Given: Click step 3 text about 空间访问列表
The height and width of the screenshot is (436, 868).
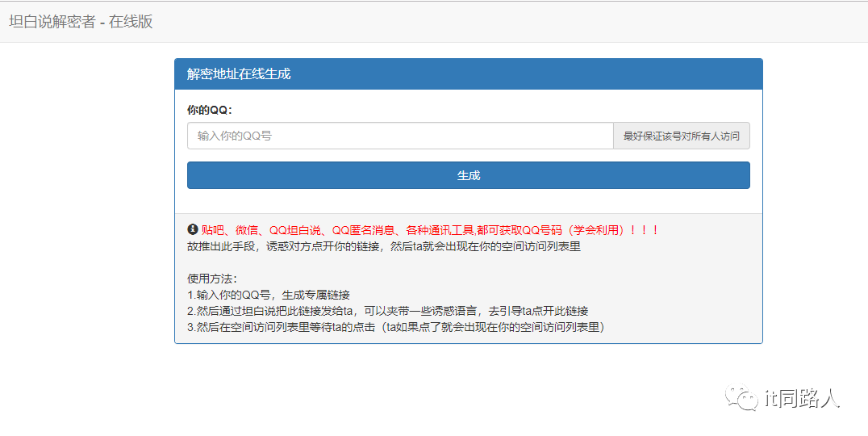Looking at the screenshot, I should pyautogui.click(x=396, y=327).
